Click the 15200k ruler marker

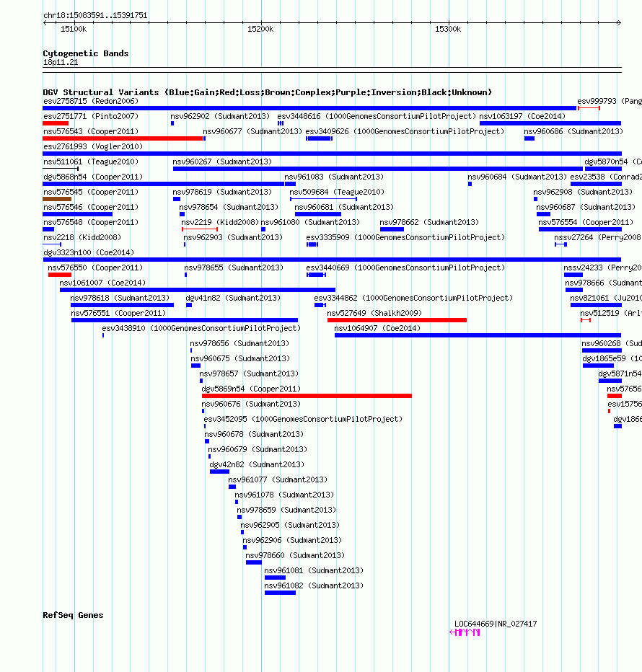[x=260, y=29]
